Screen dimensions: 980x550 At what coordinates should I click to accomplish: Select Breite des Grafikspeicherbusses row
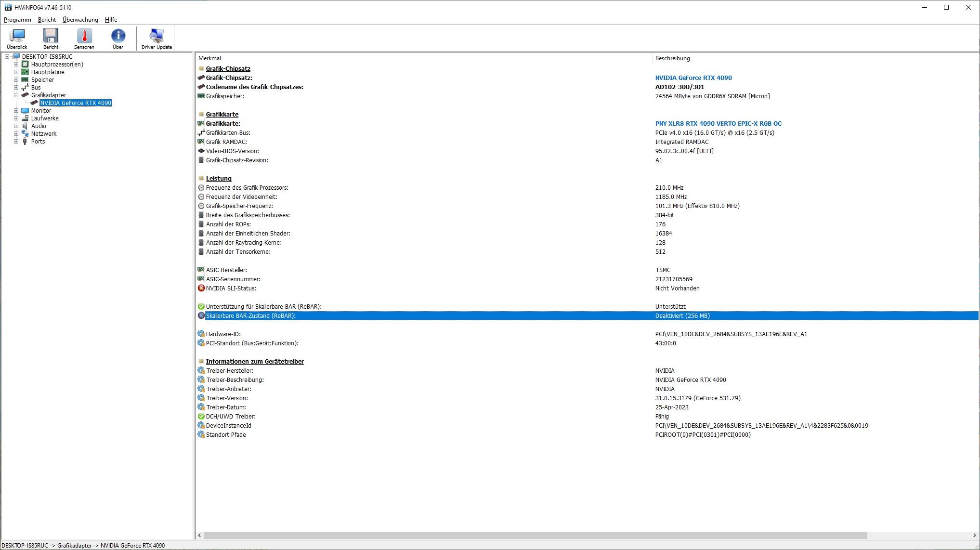[x=587, y=215]
